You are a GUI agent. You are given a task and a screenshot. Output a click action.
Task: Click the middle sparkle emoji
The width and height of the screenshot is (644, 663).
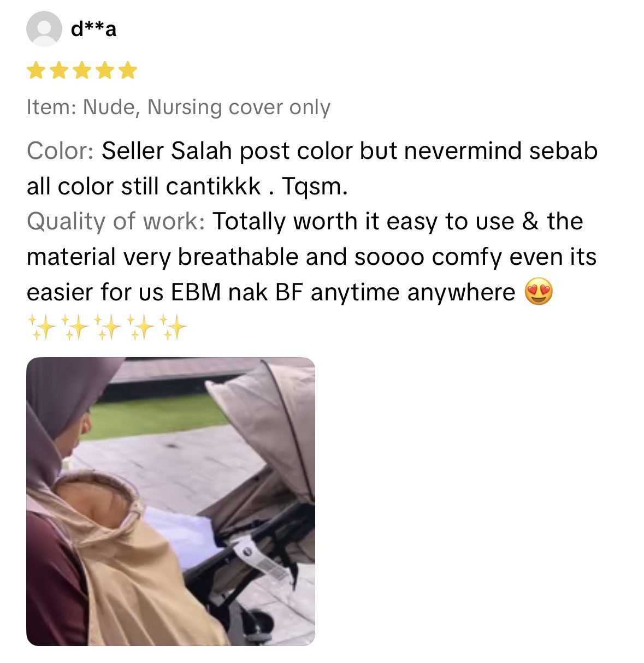pos(107,327)
